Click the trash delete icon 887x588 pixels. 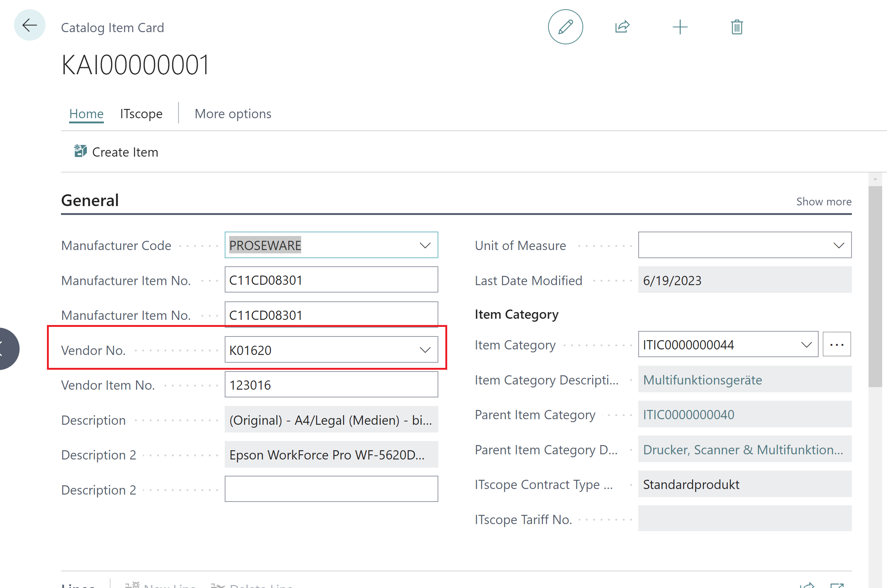(x=737, y=27)
